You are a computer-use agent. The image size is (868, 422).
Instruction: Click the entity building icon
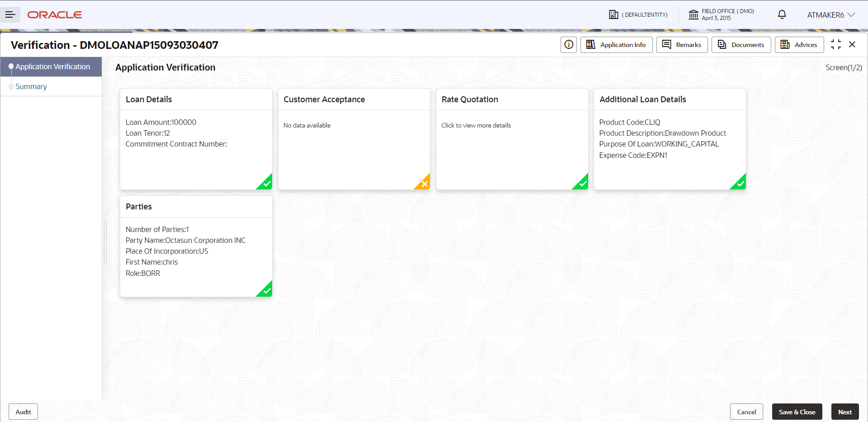[x=613, y=14]
